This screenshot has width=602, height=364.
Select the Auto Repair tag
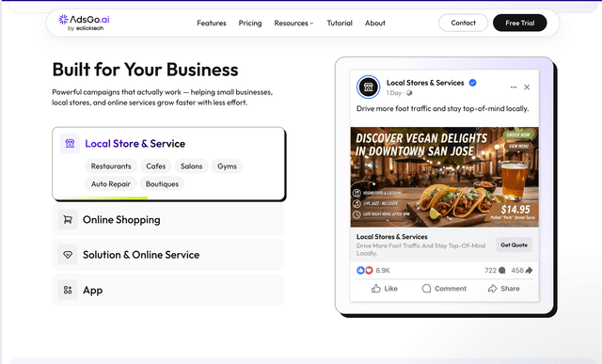point(111,184)
